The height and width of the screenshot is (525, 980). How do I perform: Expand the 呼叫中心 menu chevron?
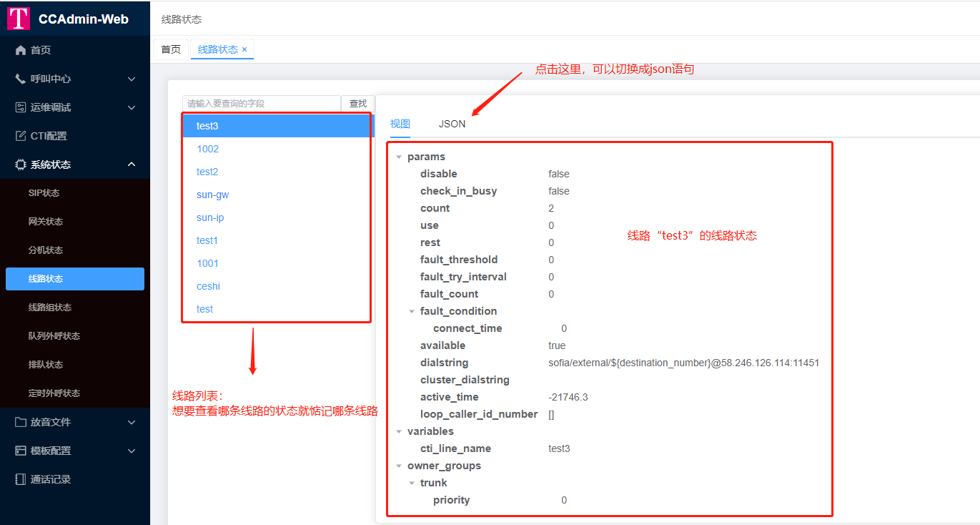[x=132, y=79]
